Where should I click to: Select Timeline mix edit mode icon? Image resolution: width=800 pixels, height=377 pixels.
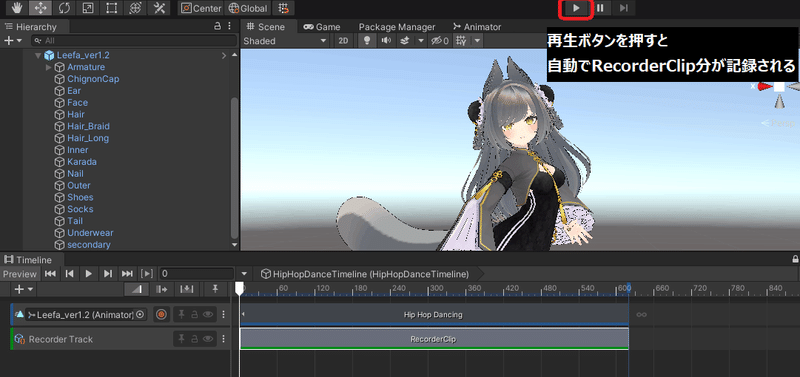point(138,289)
